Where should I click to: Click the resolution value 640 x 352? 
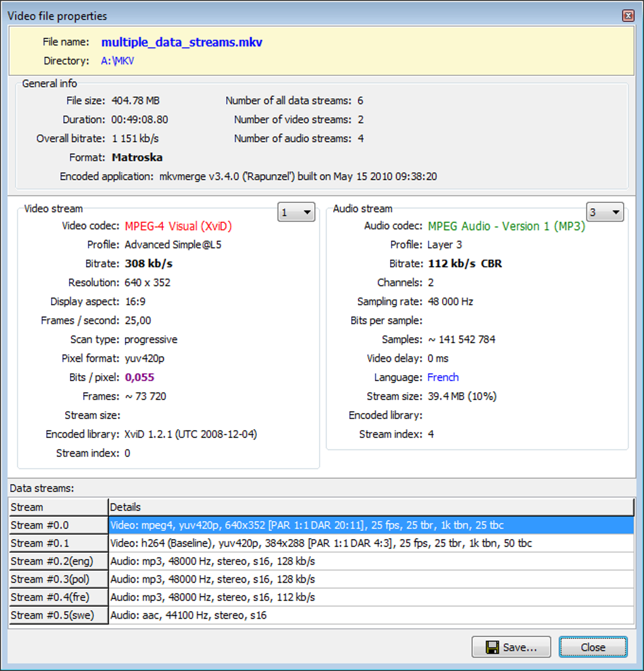tap(148, 282)
